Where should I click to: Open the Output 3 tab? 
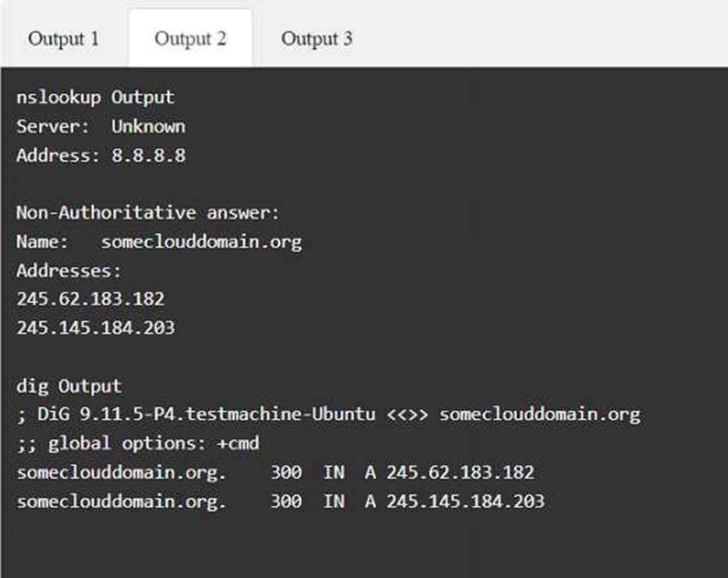pyautogui.click(x=317, y=38)
